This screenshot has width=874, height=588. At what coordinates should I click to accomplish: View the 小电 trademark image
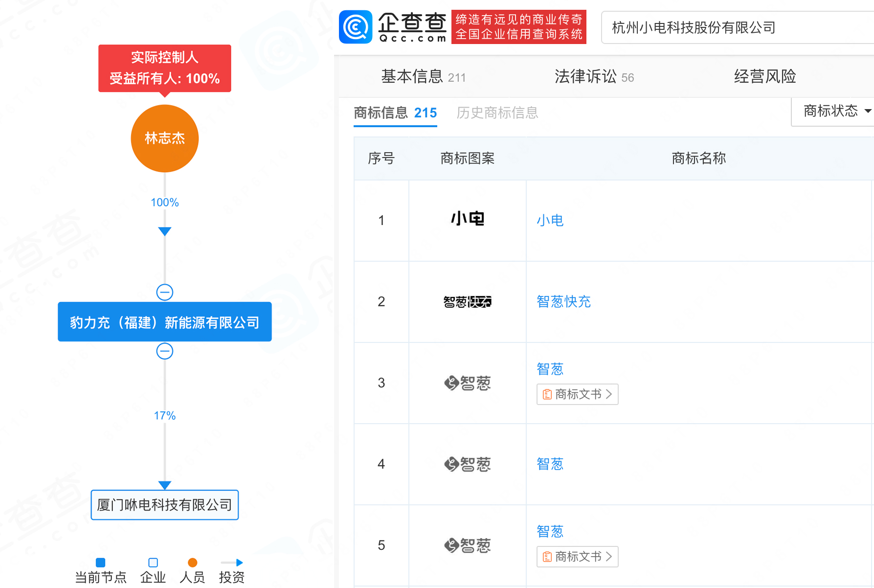point(468,219)
